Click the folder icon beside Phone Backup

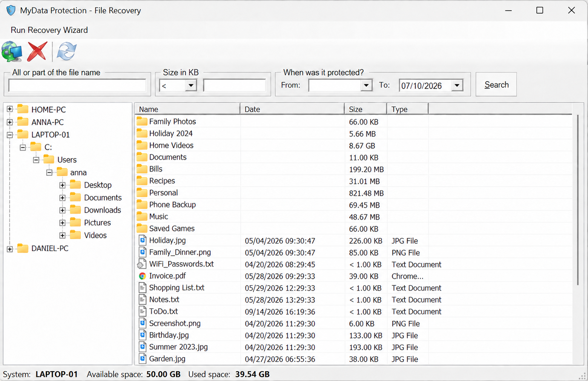click(x=142, y=204)
